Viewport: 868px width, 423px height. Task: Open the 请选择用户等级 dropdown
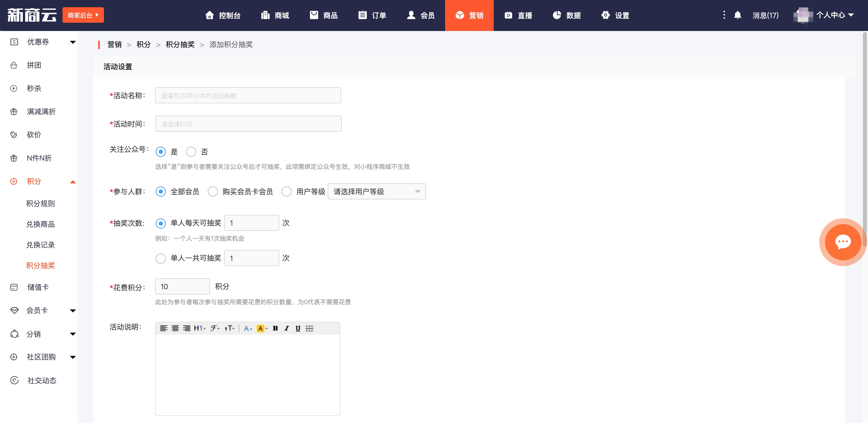click(x=377, y=191)
